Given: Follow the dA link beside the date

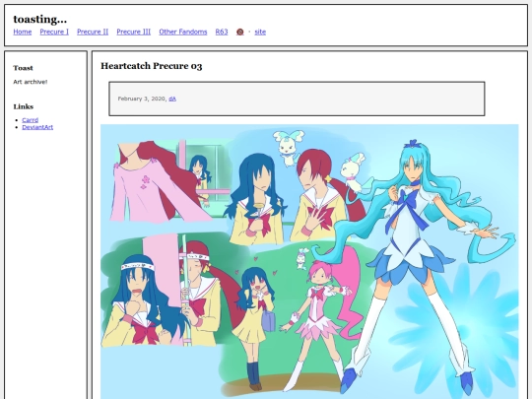Looking at the screenshot, I should point(172,99).
